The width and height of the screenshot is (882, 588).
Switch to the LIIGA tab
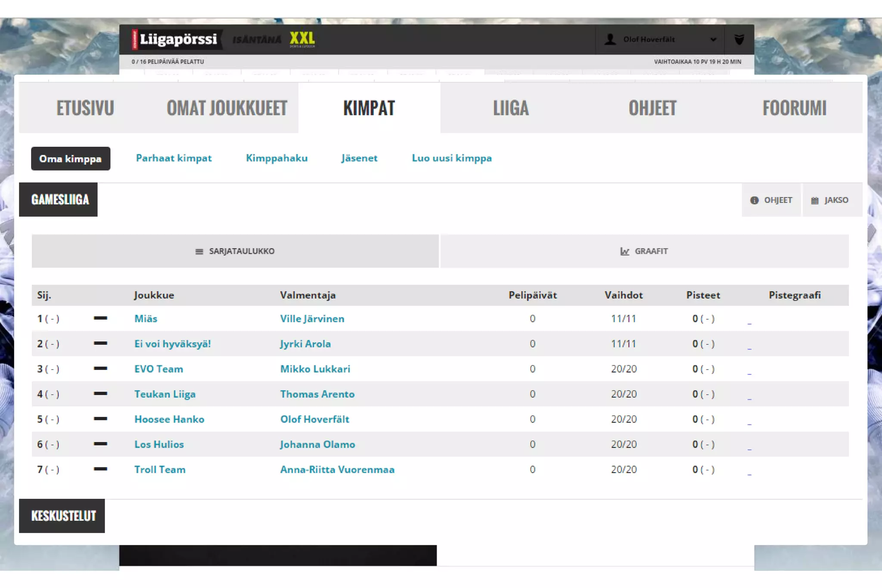click(510, 108)
